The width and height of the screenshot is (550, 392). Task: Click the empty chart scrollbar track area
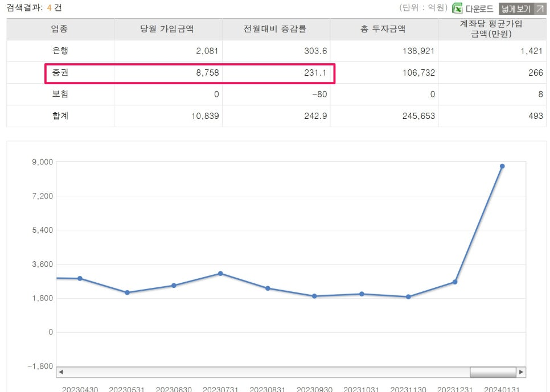tap(268, 372)
